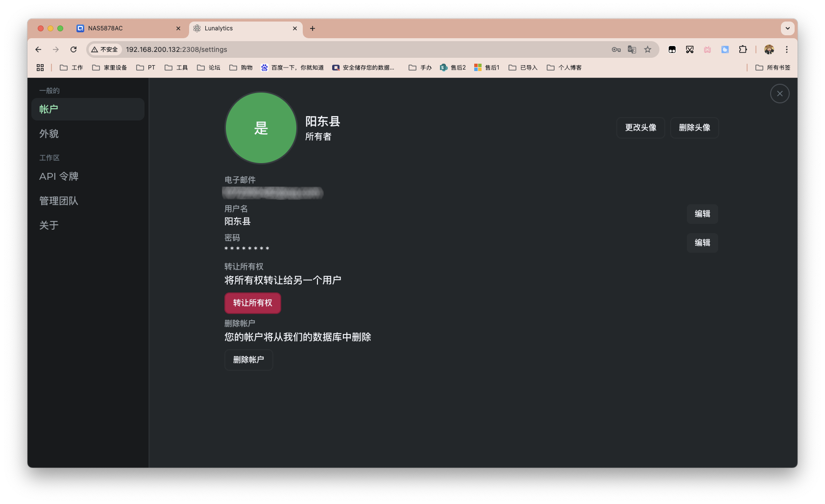The image size is (825, 504).
Task: Open the blue extension icon in toolbar
Action: tap(725, 49)
